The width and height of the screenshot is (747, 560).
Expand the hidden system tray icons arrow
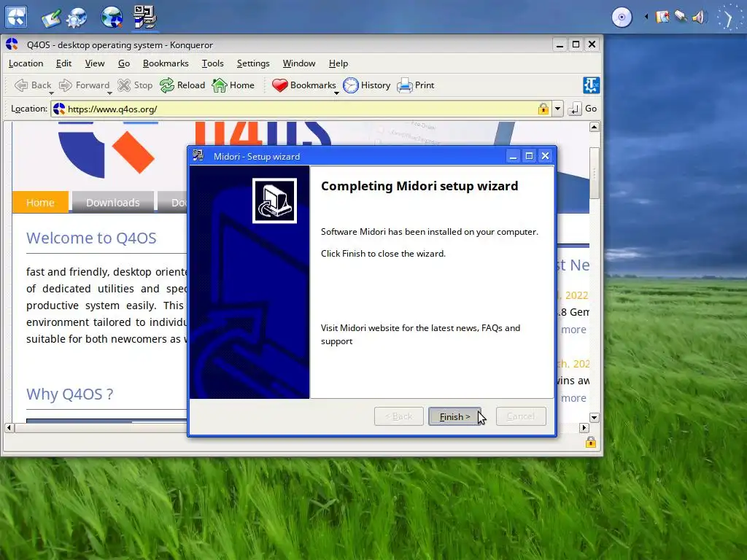pos(646,17)
